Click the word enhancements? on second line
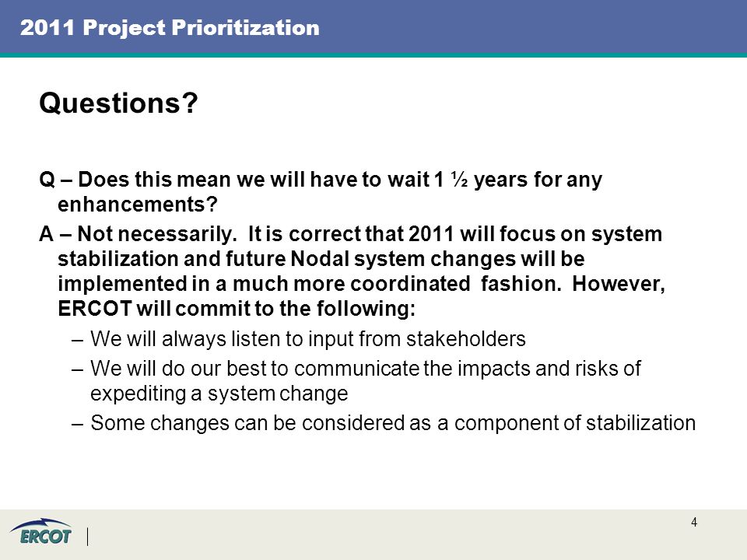This screenshot has width=747, height=560. click(138, 205)
